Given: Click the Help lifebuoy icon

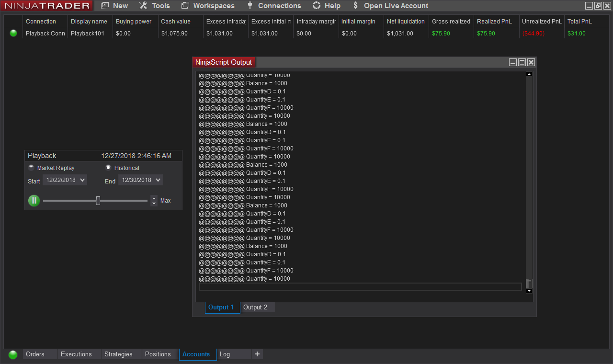Looking at the screenshot, I should click(x=317, y=6).
